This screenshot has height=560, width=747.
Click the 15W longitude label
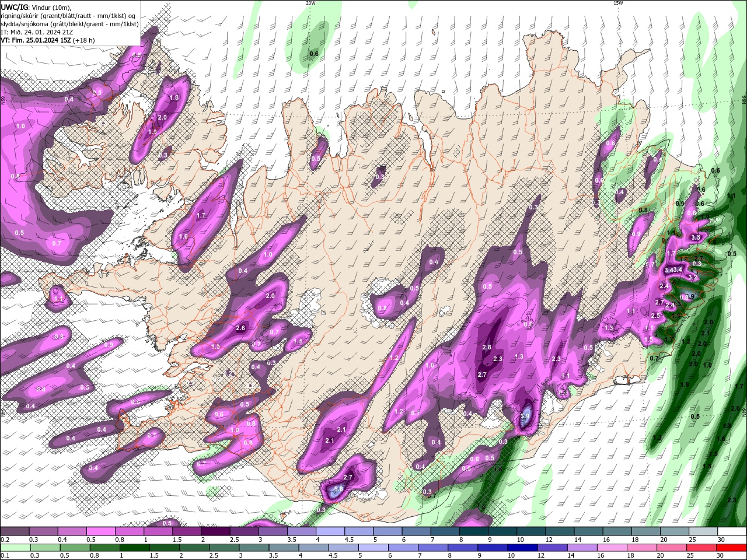tap(618, 3)
